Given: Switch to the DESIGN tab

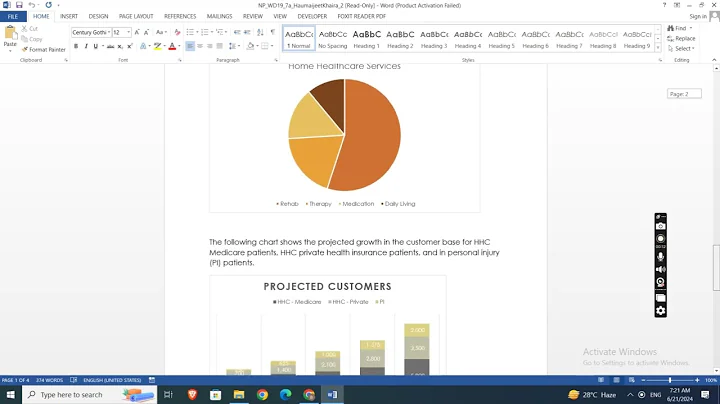Looking at the screenshot, I should pos(98,17).
